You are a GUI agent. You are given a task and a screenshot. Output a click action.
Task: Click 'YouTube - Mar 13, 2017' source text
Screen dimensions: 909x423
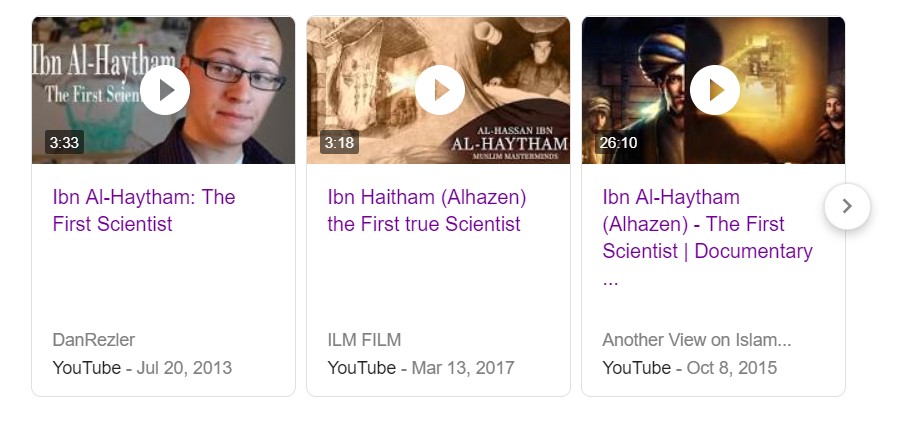[x=420, y=368]
